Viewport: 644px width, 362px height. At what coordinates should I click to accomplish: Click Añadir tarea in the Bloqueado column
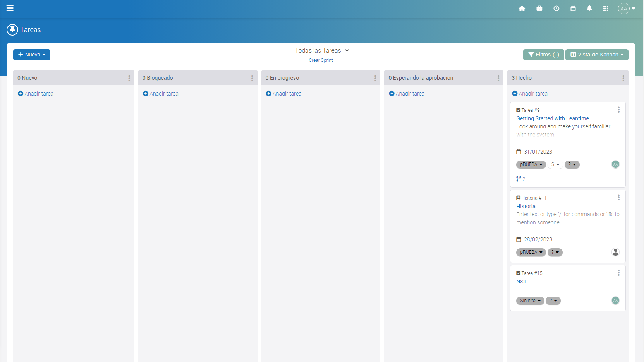coord(160,93)
